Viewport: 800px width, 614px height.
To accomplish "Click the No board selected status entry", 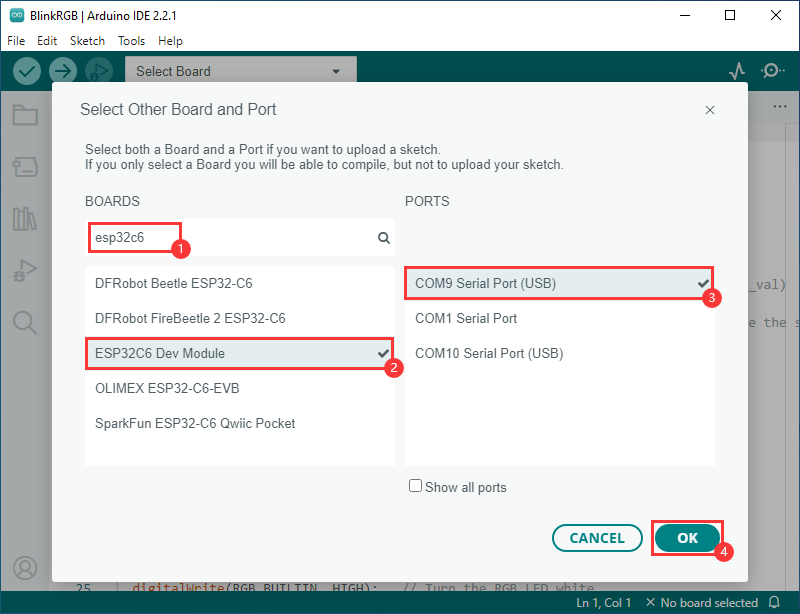I will (x=702, y=603).
